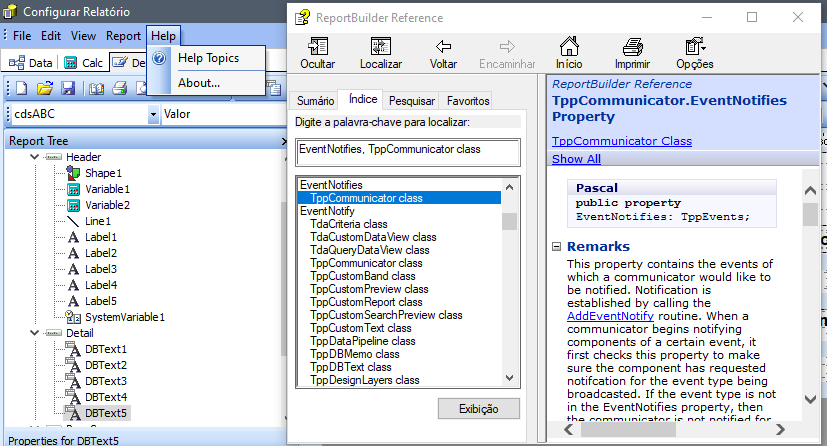Open the Opções options icon
The image size is (827, 446).
click(695, 53)
